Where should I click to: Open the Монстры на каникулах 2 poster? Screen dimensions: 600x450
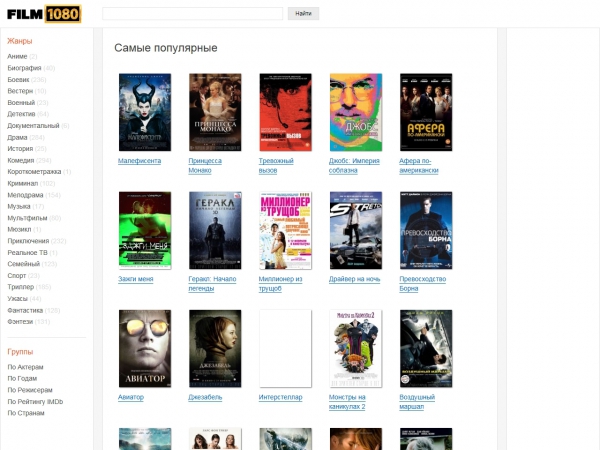[356, 349]
